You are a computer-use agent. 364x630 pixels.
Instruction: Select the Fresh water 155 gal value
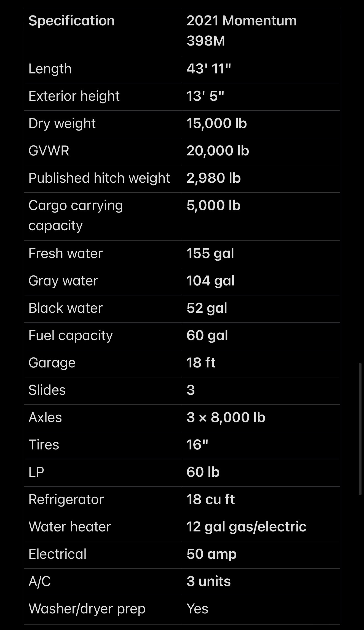(210, 253)
